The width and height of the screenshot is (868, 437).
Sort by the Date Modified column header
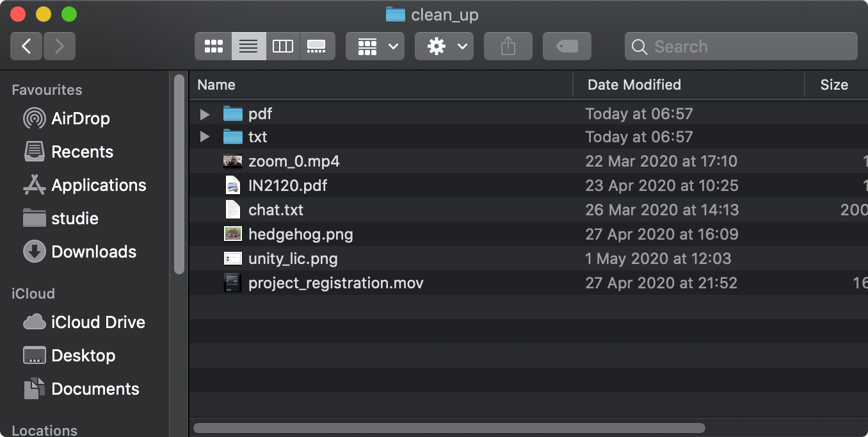tap(634, 85)
